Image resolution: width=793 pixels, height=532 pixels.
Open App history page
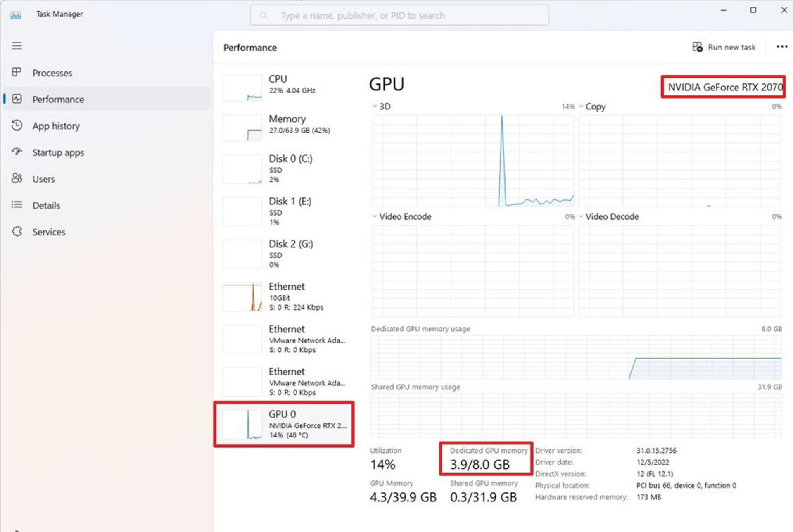click(107, 126)
